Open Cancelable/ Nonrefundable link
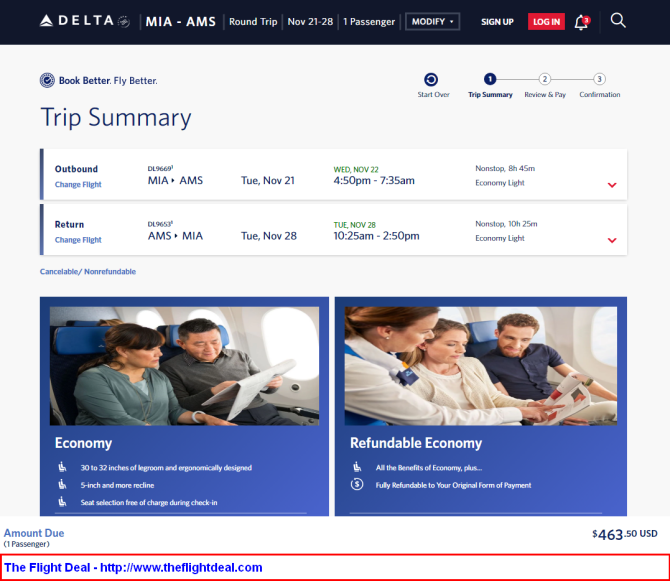Image resolution: width=670 pixels, height=581 pixels. pos(88,272)
